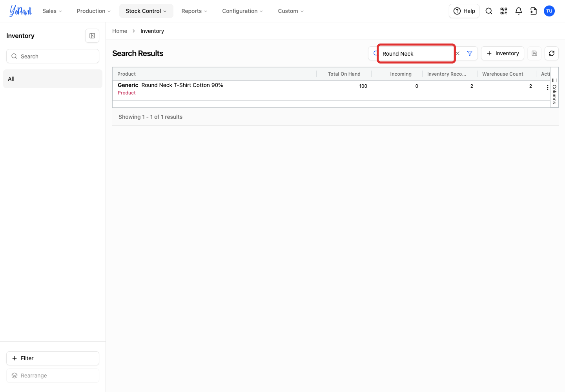The height and width of the screenshot is (392, 565).
Task: Click the document import icon in header
Action: click(534, 11)
